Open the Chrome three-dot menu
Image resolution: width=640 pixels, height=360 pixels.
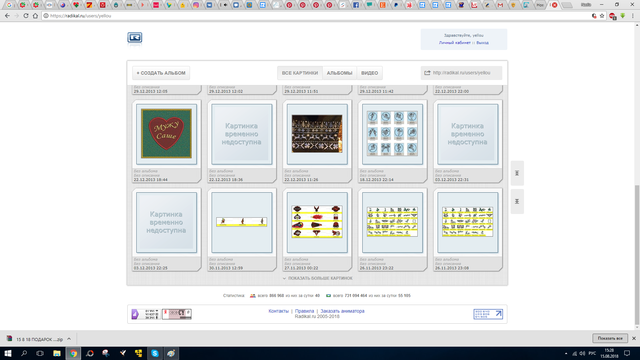click(x=633, y=16)
